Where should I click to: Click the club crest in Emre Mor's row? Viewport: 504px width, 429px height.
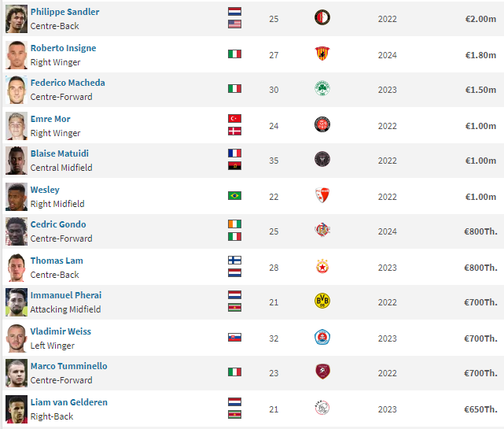[322, 124]
